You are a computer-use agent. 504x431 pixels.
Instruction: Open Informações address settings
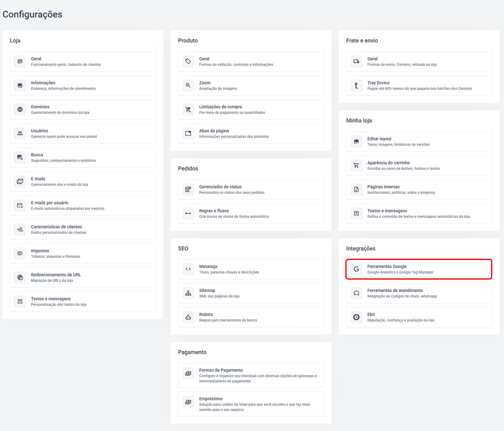pos(83,86)
